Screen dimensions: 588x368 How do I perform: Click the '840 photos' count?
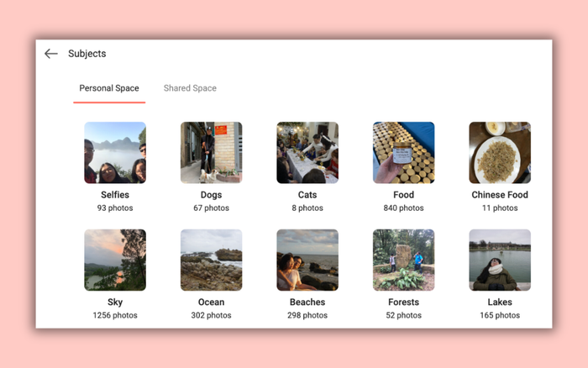[403, 208]
